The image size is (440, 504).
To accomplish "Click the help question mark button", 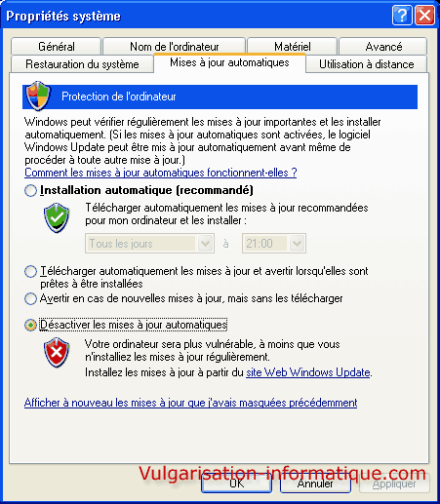I will tap(402, 16).
